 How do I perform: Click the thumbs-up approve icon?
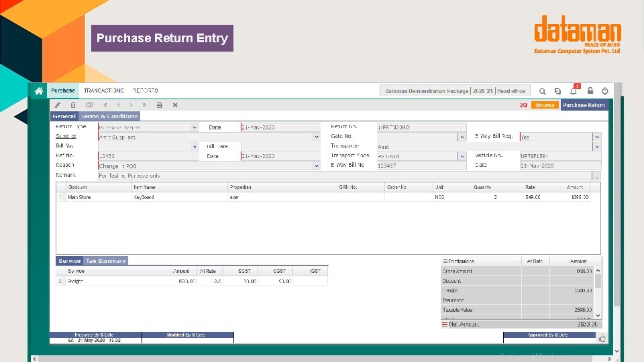(x=602, y=338)
